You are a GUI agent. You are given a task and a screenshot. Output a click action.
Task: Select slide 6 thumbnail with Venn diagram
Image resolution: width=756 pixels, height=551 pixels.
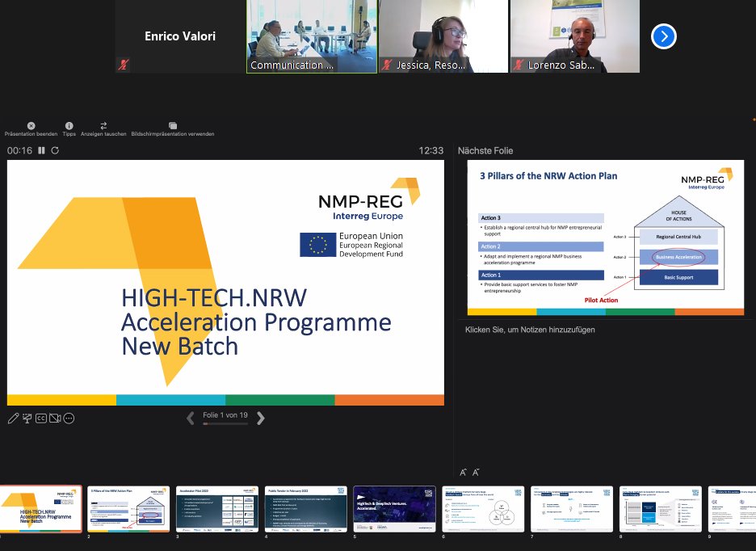click(x=483, y=508)
